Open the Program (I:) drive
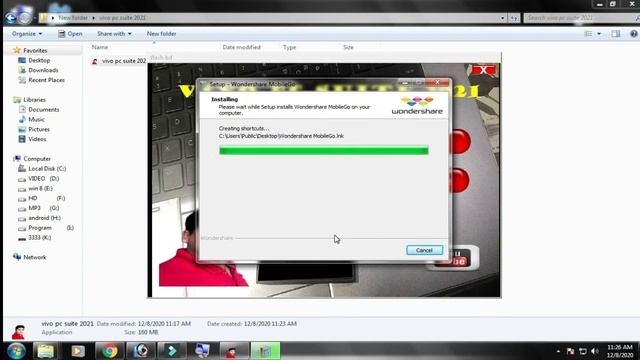Viewport: 640px width, 360px height. pyautogui.click(x=51, y=228)
